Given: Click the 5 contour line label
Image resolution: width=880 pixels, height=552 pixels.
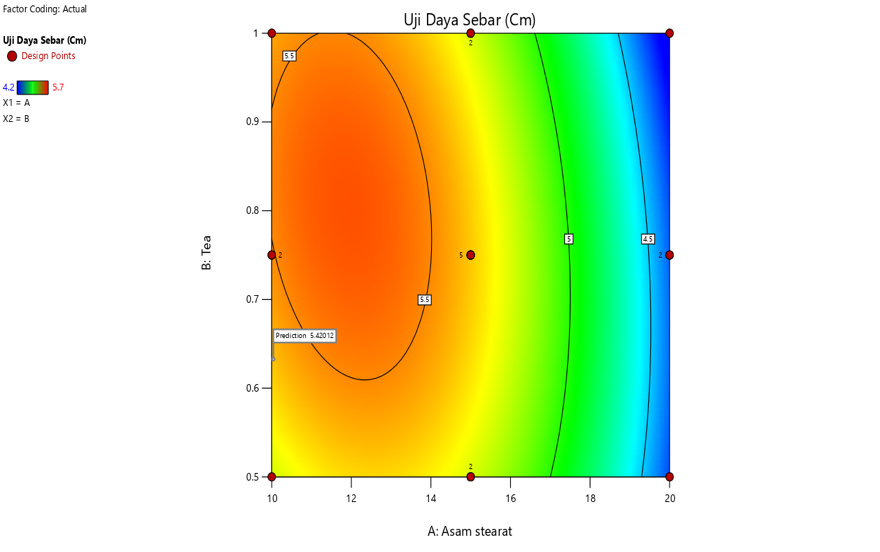Looking at the screenshot, I should coord(568,239).
